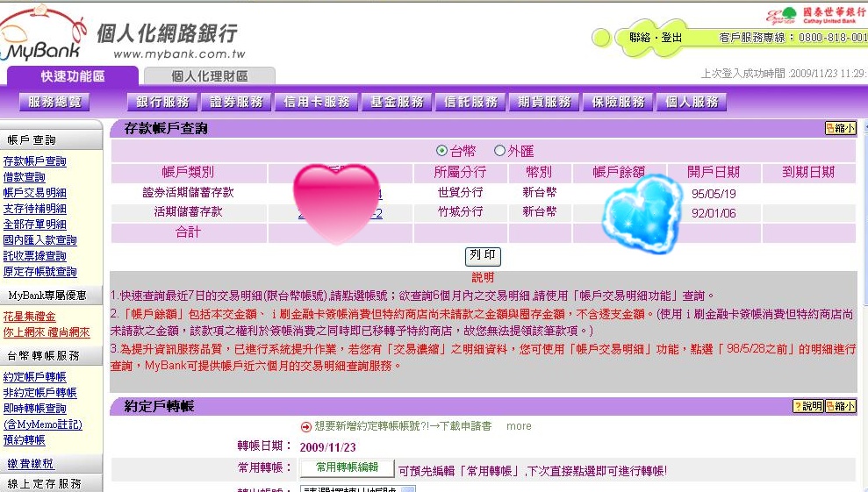The height and width of the screenshot is (492, 868).
Task: Open 存款帳戶查詢 sidebar link
Action: (35, 161)
